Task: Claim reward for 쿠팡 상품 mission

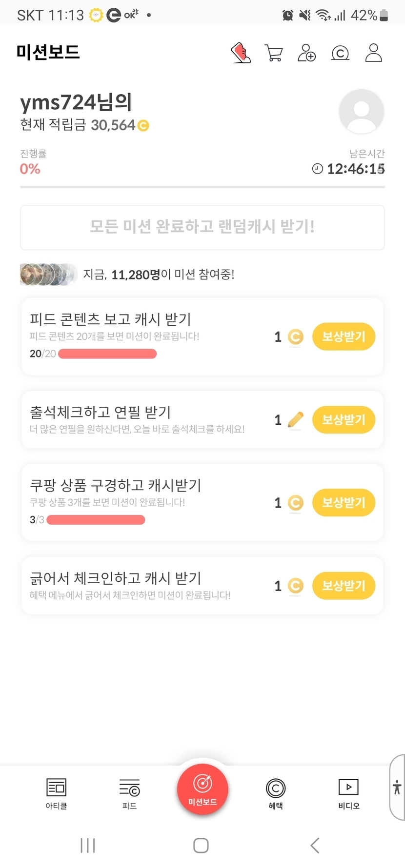Action: tap(344, 502)
